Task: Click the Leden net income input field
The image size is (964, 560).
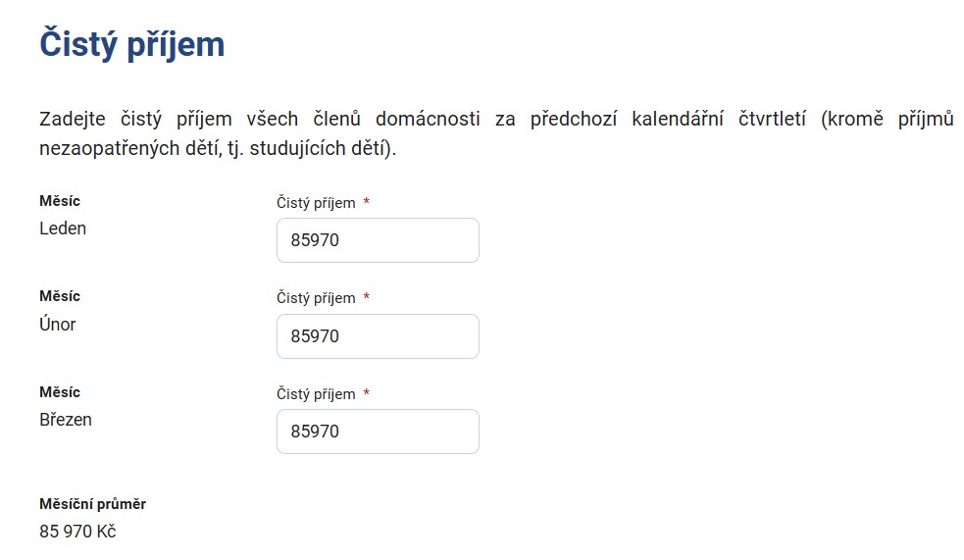Action: pos(378,240)
